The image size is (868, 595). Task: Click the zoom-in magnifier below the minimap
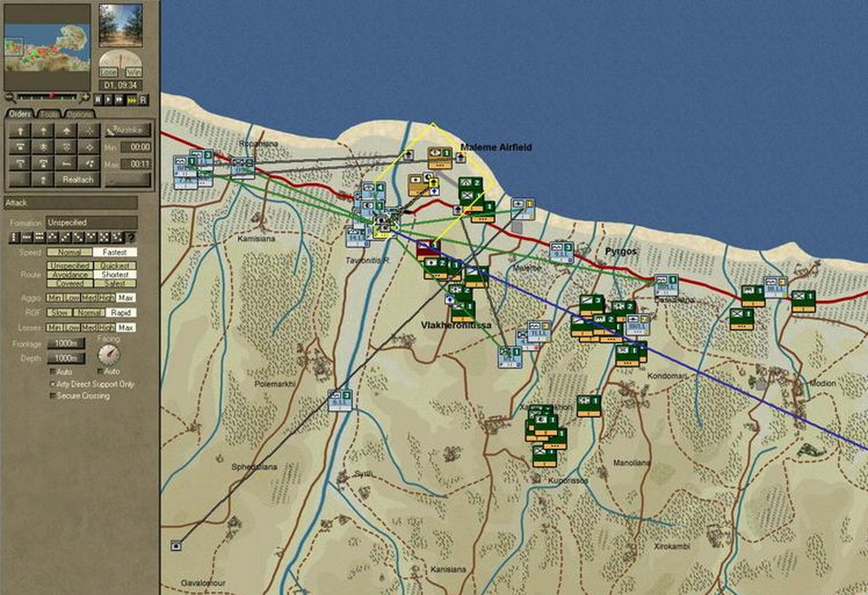point(85,97)
